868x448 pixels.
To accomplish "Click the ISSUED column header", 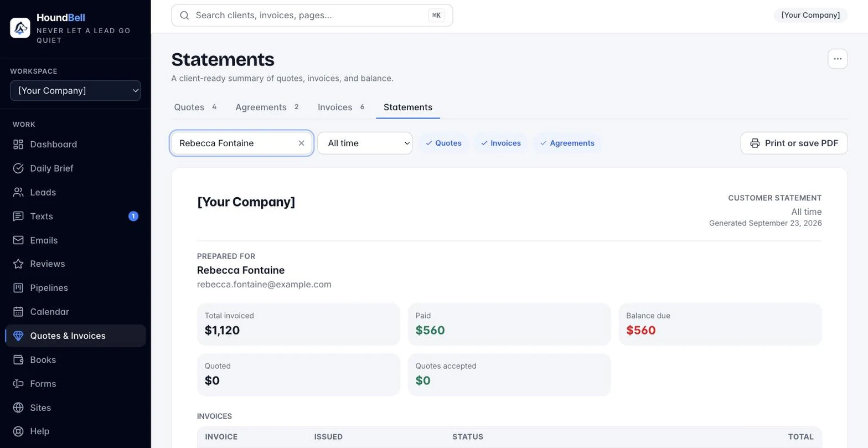I will [x=328, y=437].
